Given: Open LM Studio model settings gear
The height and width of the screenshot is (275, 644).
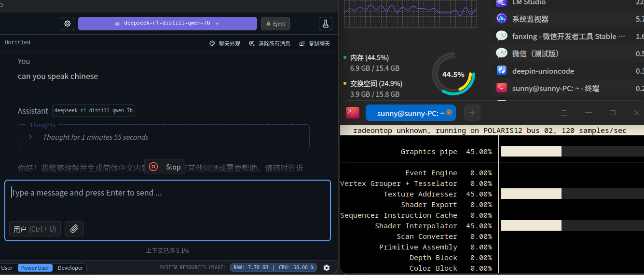Looking at the screenshot, I should click(68, 24).
